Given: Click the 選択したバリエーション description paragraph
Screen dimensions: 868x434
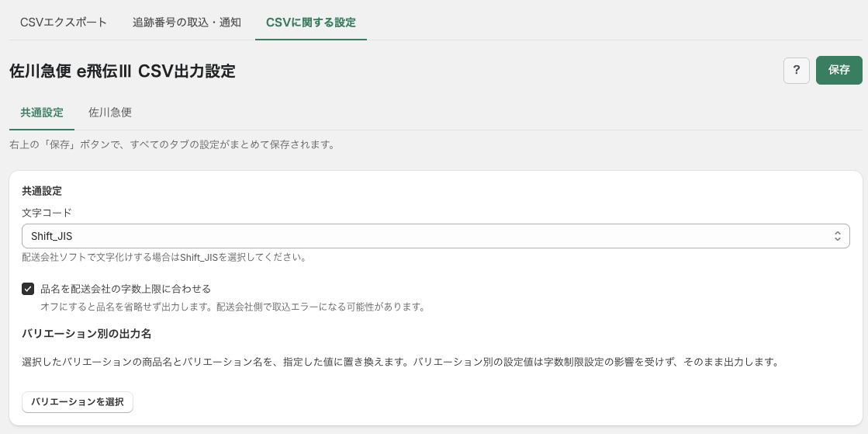Looking at the screenshot, I should [400, 363].
